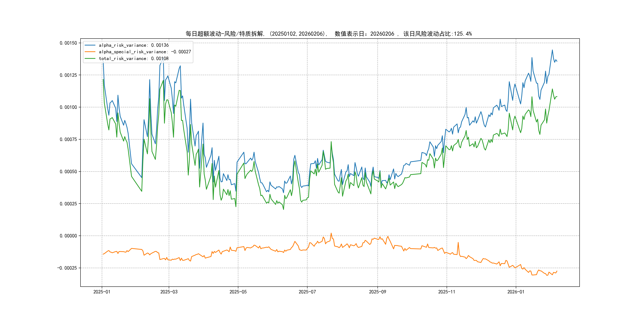
Task: Select the alpha_risk_variance: 0.00136 legend label
Action: (x=134, y=45)
